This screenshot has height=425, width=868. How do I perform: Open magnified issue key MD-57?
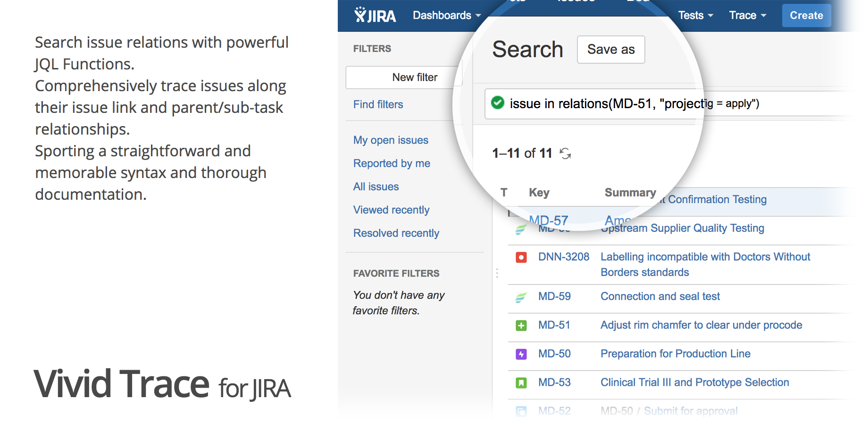click(548, 221)
